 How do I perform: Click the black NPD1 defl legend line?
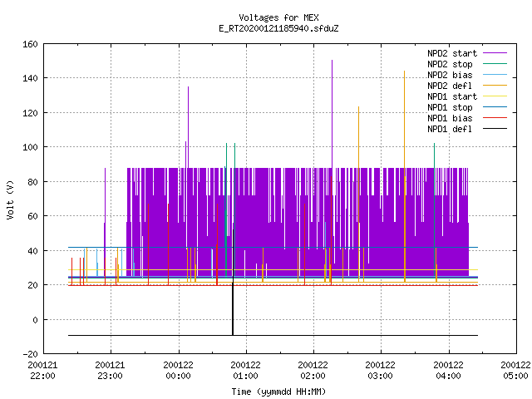coord(495,129)
